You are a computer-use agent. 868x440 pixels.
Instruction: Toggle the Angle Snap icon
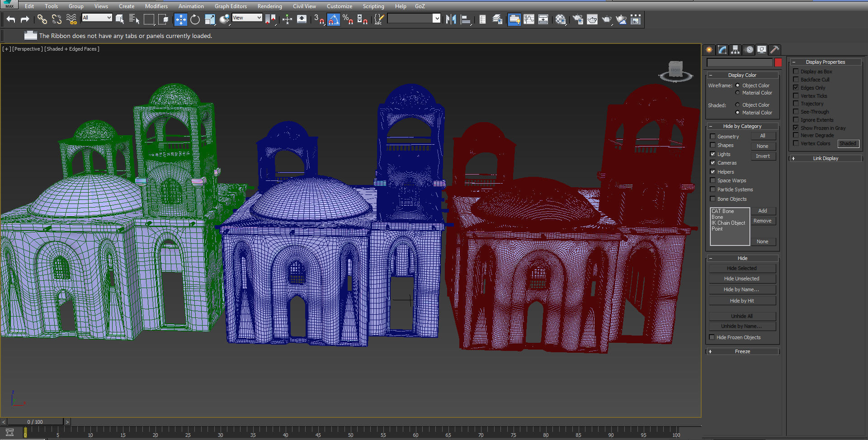click(334, 19)
